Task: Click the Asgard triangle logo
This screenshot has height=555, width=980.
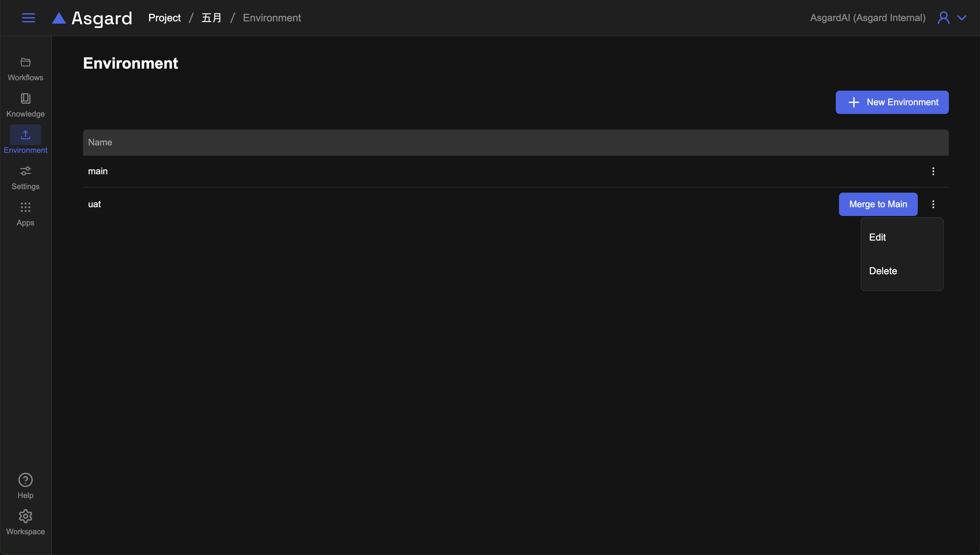Action: point(59,18)
